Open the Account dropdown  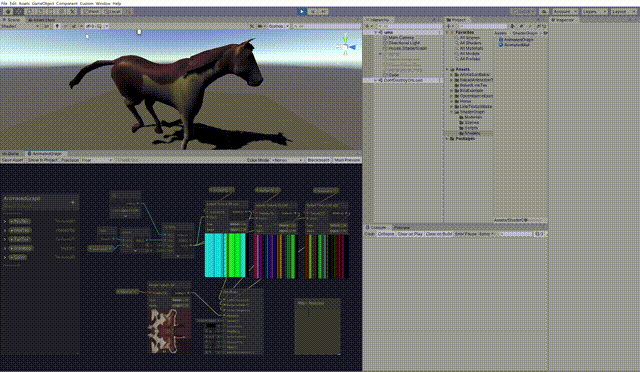tap(564, 12)
